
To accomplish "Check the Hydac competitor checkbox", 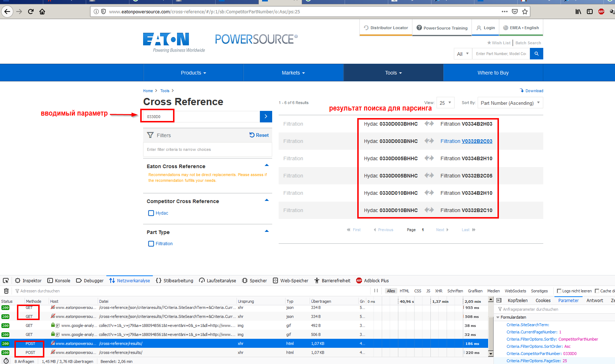I will [x=151, y=213].
